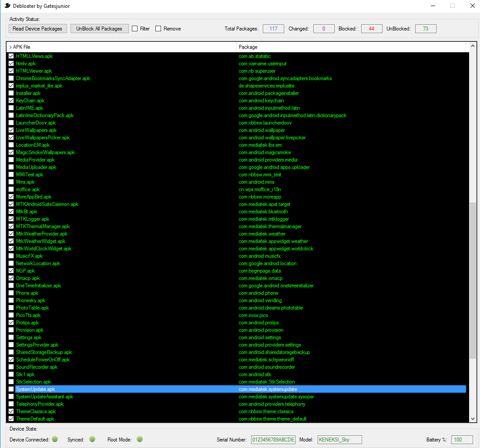Check Phonesky.apk checkbox
Viewport: 480px width, 448px height.
coord(11,300)
